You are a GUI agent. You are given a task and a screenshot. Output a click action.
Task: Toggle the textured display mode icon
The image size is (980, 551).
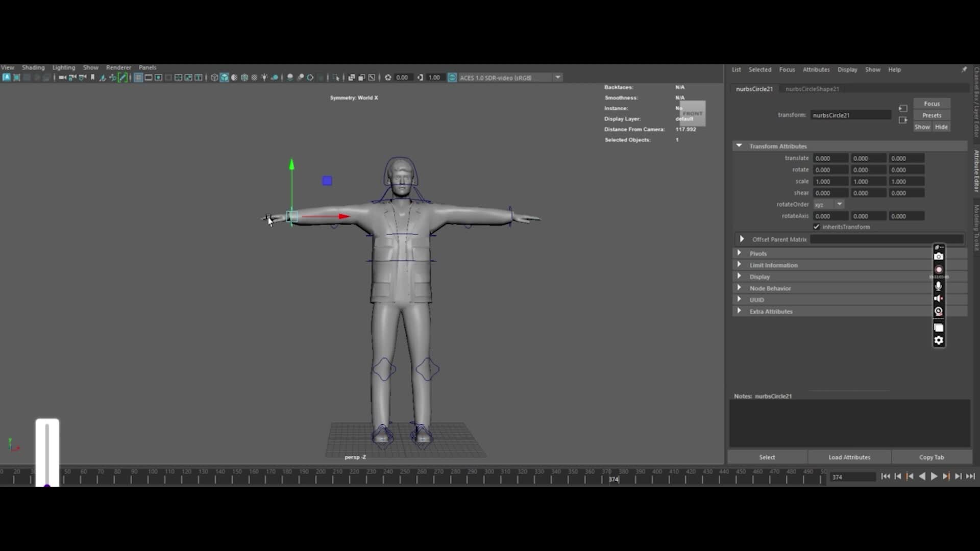coord(254,78)
